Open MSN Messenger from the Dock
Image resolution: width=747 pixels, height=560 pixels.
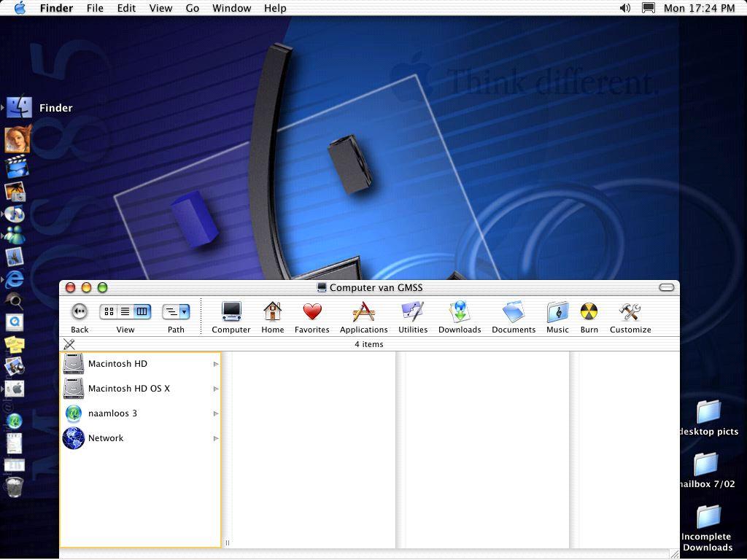[15, 236]
